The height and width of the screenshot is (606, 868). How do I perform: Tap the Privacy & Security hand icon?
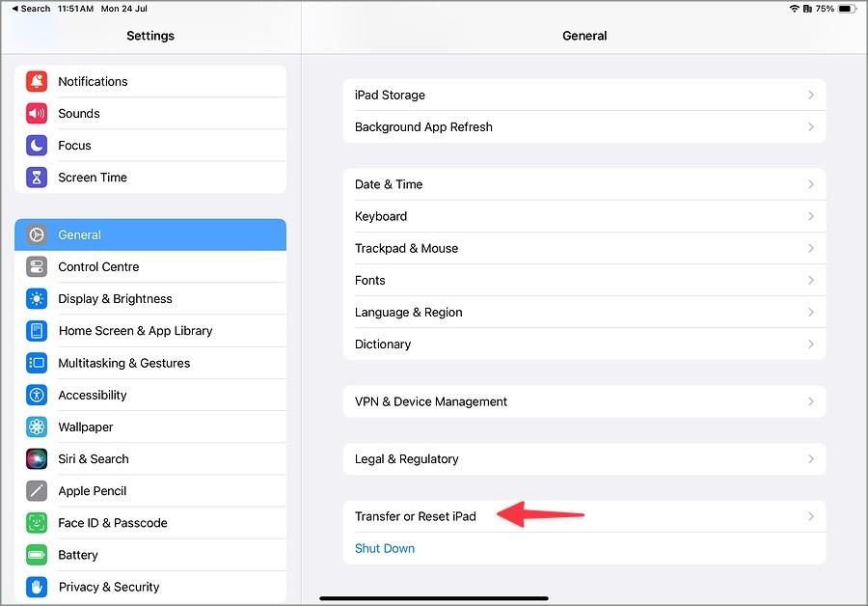[x=37, y=587]
